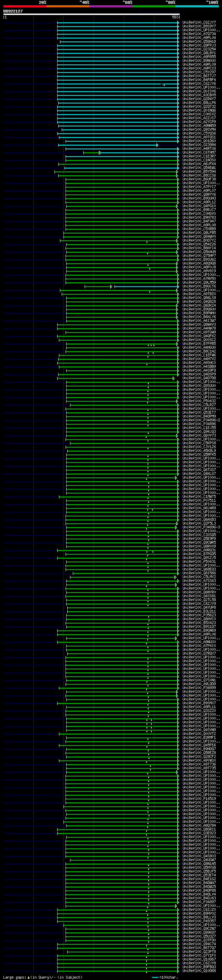Select hit label UniRef100_P50432
222x980 pixels.
199,401
